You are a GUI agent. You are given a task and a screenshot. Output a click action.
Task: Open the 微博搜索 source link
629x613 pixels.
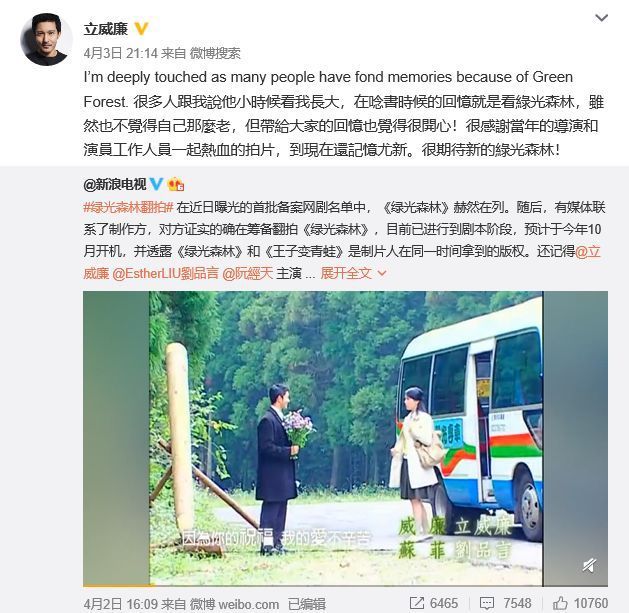pyautogui.click(x=215, y=53)
